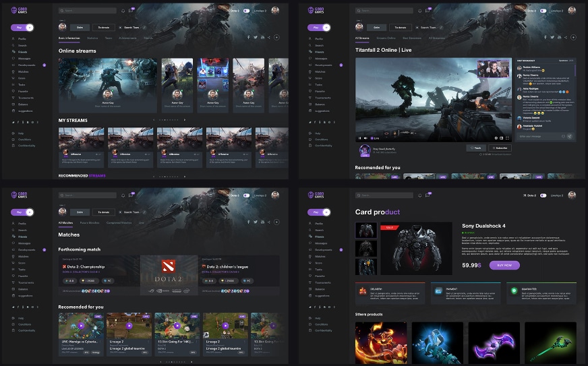Screen dimensions: 588x366
Task: Click BUY NOW for Sony Dualshock 4
Action: coord(504,265)
